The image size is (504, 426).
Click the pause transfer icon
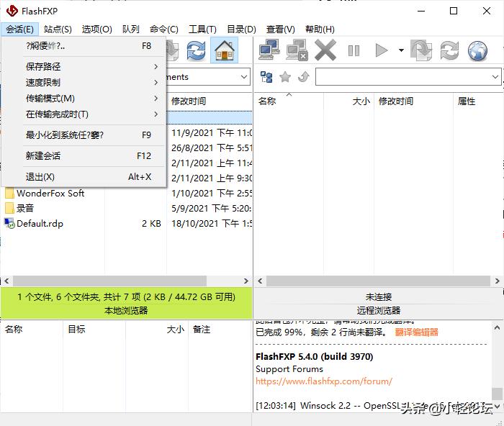pyautogui.click(x=354, y=50)
